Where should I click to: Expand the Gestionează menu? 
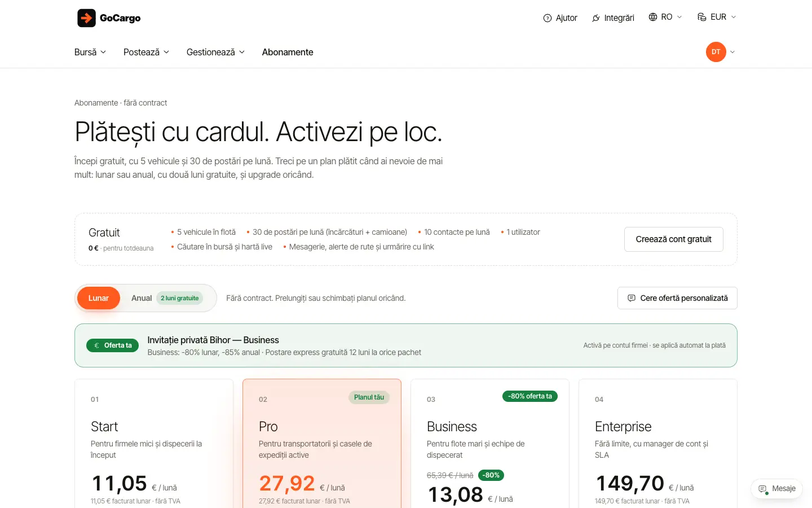pos(216,52)
